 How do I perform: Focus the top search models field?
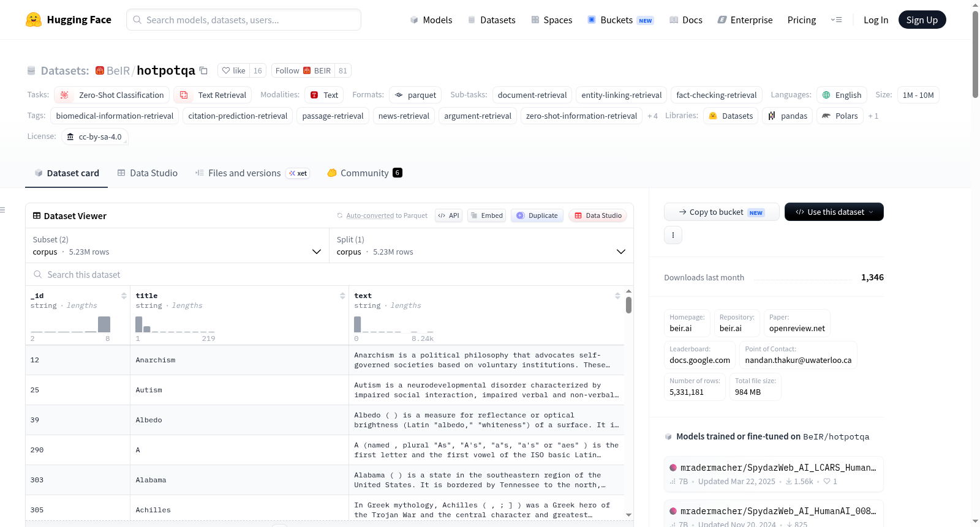(244, 20)
